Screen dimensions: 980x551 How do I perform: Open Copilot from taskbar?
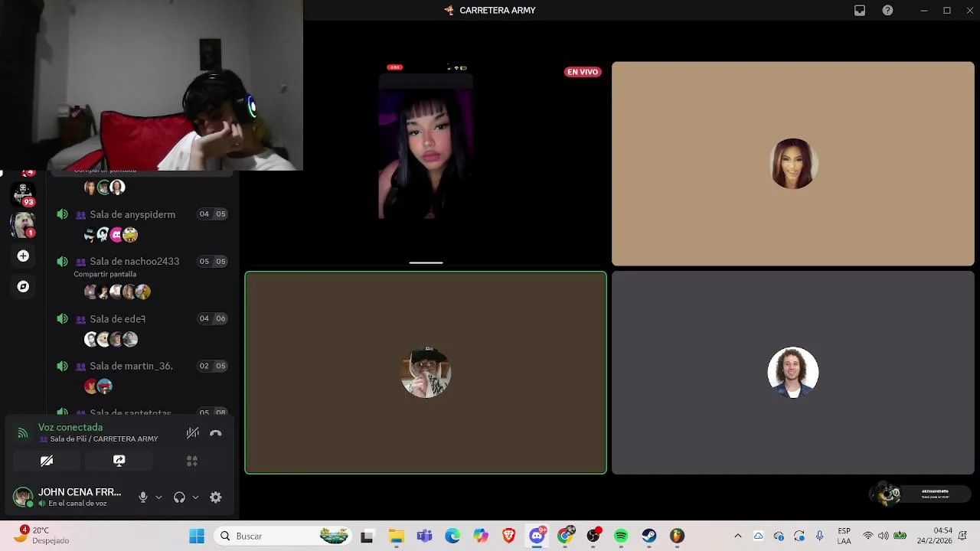(480, 536)
